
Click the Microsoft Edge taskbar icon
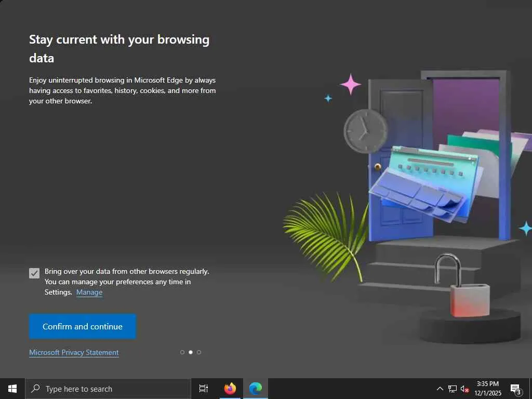pyautogui.click(x=256, y=389)
